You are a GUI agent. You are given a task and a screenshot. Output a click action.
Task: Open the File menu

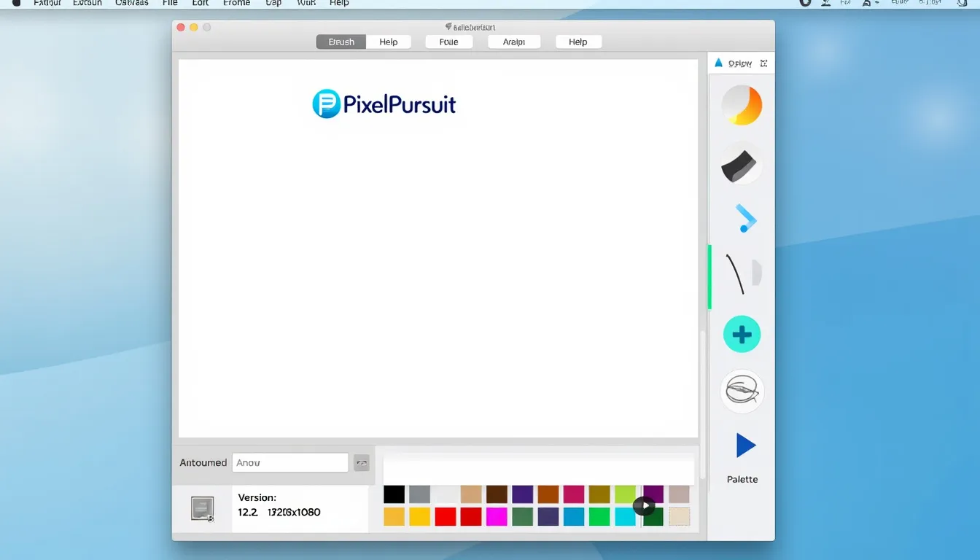170,3
